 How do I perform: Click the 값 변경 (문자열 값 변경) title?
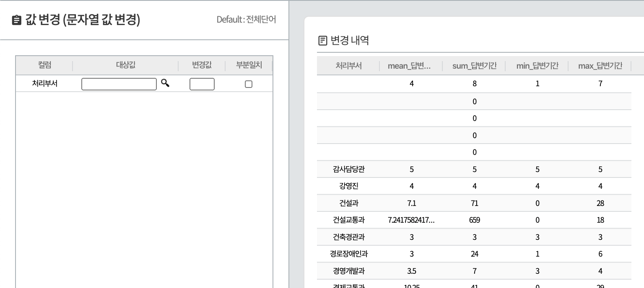[x=83, y=20]
